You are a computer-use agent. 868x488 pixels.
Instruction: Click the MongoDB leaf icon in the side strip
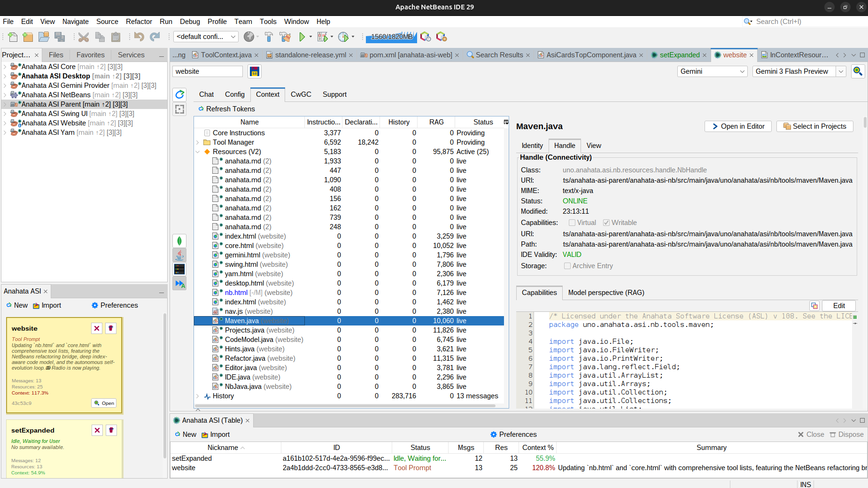tap(179, 240)
